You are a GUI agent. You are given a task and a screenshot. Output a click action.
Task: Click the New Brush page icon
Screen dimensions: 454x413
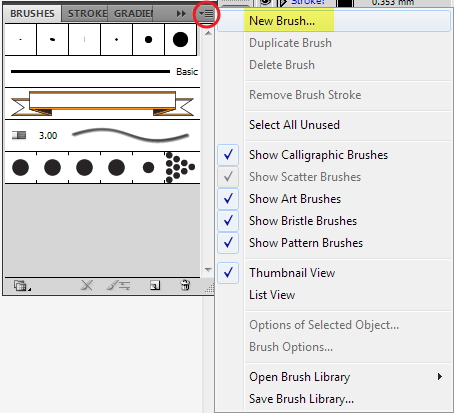(155, 286)
